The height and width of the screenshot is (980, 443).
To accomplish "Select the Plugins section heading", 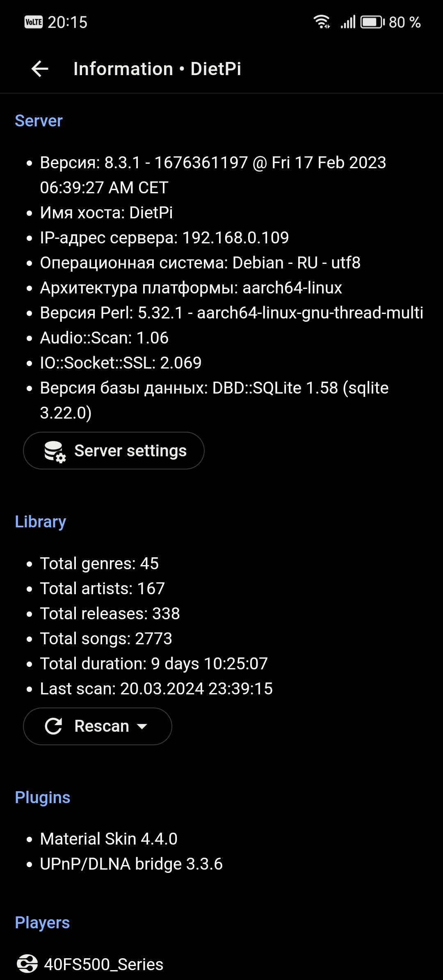I will [43, 798].
